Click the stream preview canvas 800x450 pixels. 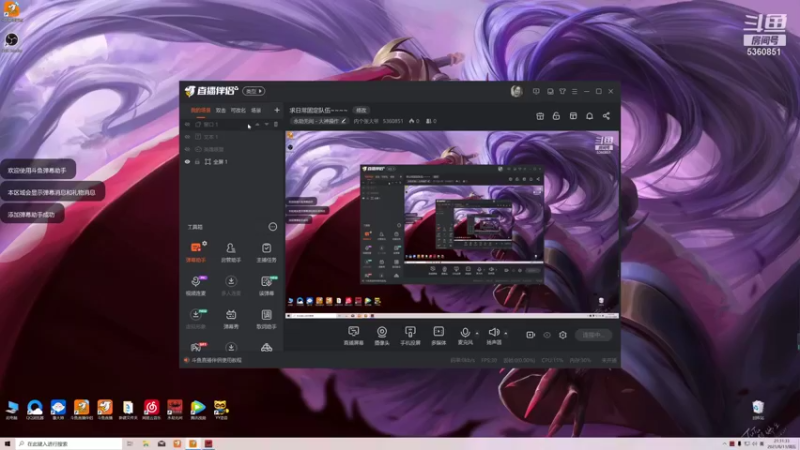tap(452, 224)
